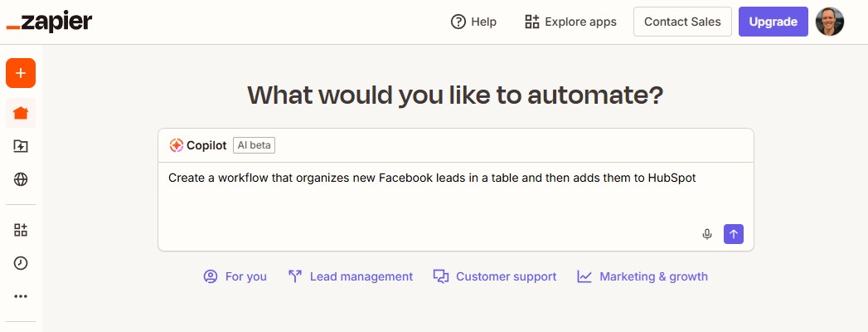
Task: Click the Explore apps link
Action: (x=570, y=22)
